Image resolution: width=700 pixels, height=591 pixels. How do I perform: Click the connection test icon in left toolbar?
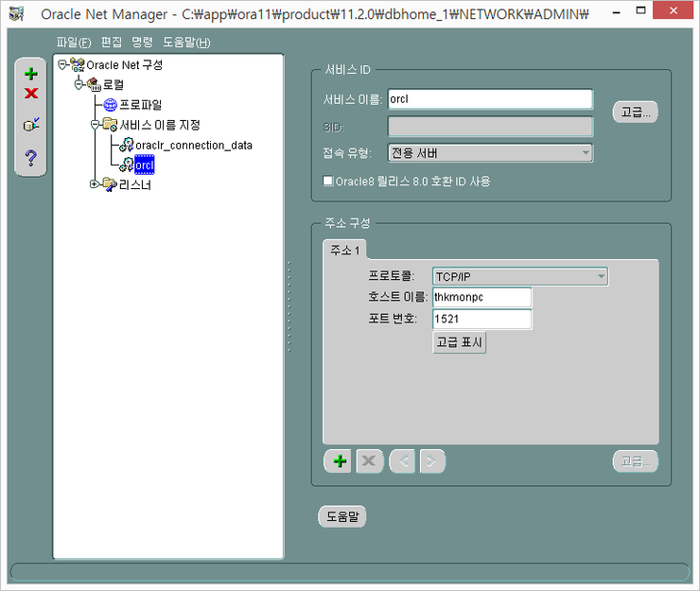[x=31, y=125]
